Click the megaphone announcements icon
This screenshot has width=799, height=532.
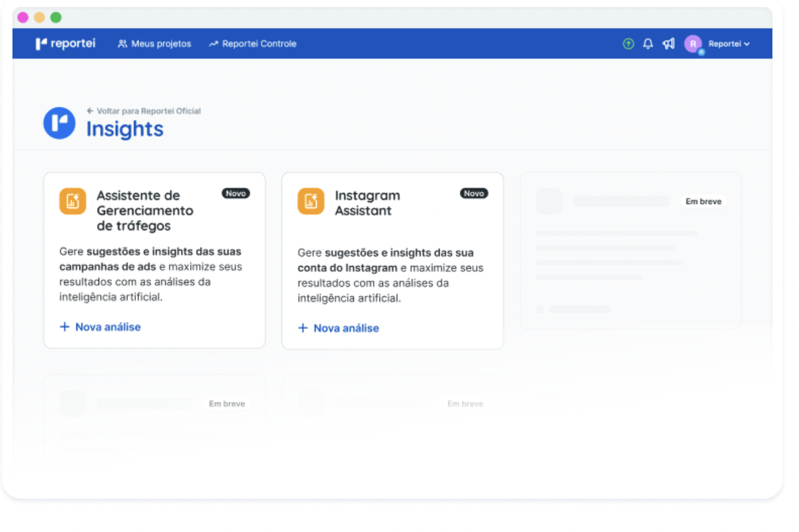point(668,43)
